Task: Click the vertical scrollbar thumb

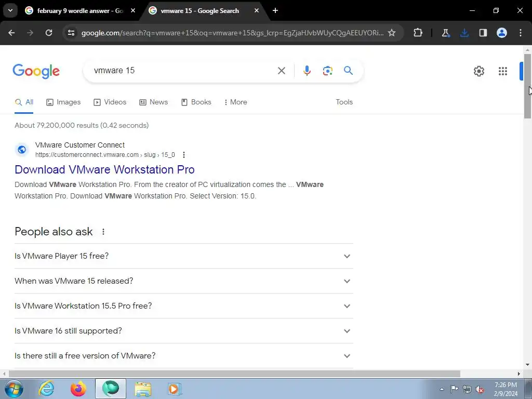Action: (x=527, y=86)
